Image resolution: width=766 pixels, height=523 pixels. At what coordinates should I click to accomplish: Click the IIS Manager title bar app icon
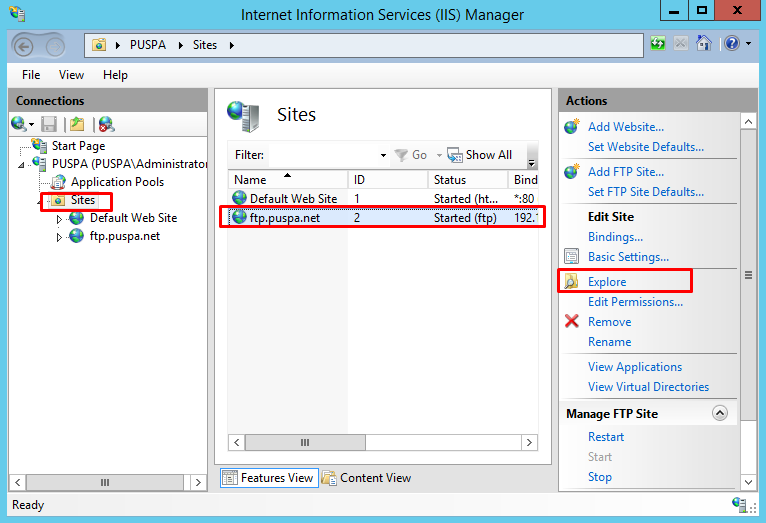click(17, 13)
